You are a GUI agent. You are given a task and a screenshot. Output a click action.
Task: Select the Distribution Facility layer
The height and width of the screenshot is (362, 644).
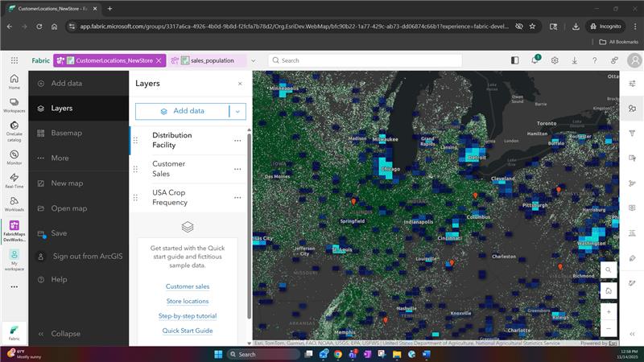(x=188, y=140)
